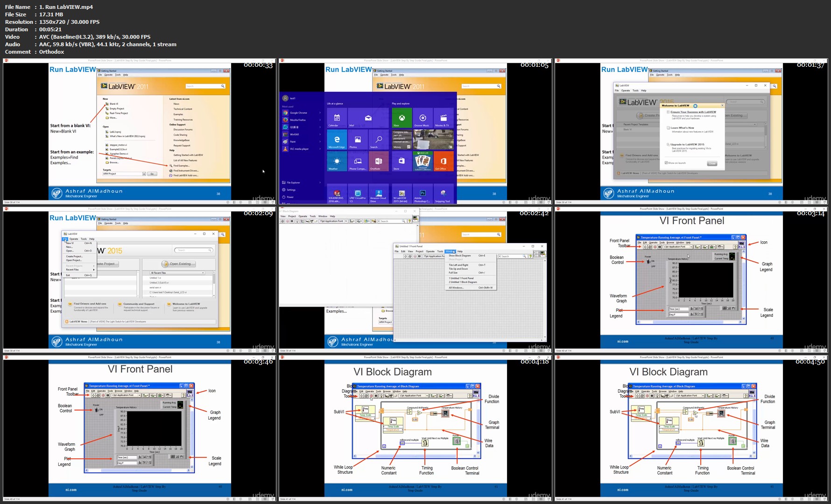
Task: Launch the LPKF CircuitPro tile
Action: point(358,194)
